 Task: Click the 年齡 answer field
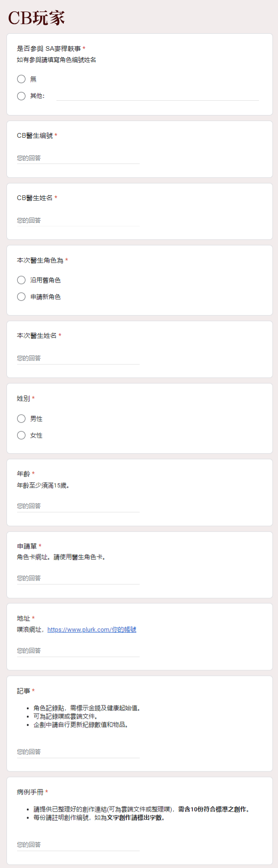click(78, 506)
